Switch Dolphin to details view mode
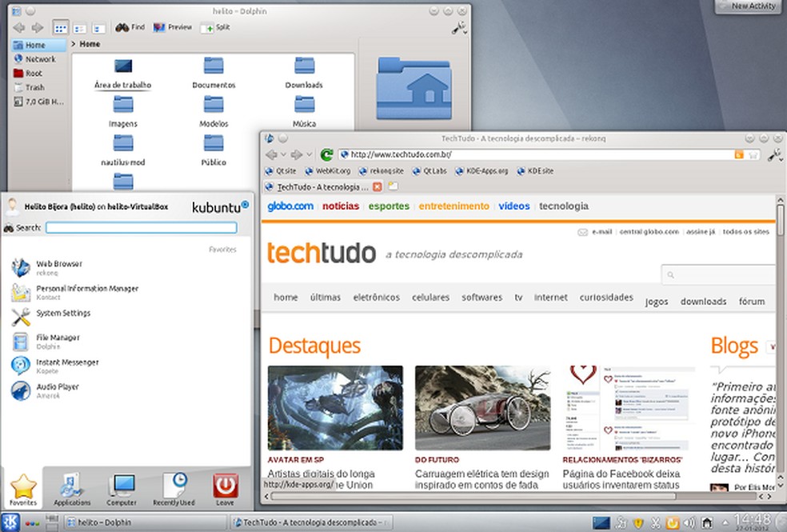Viewport: 787px width, 532px height. coord(98,26)
